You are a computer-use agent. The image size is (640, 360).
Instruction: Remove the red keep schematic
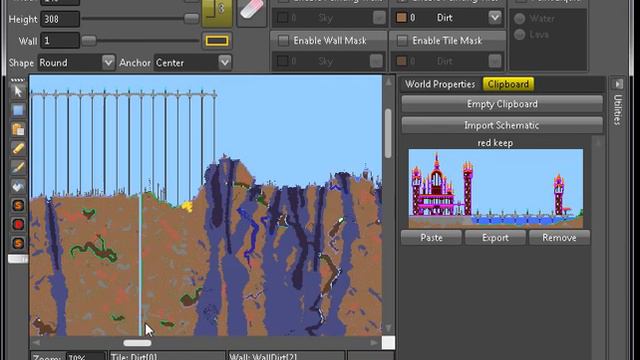(559, 238)
